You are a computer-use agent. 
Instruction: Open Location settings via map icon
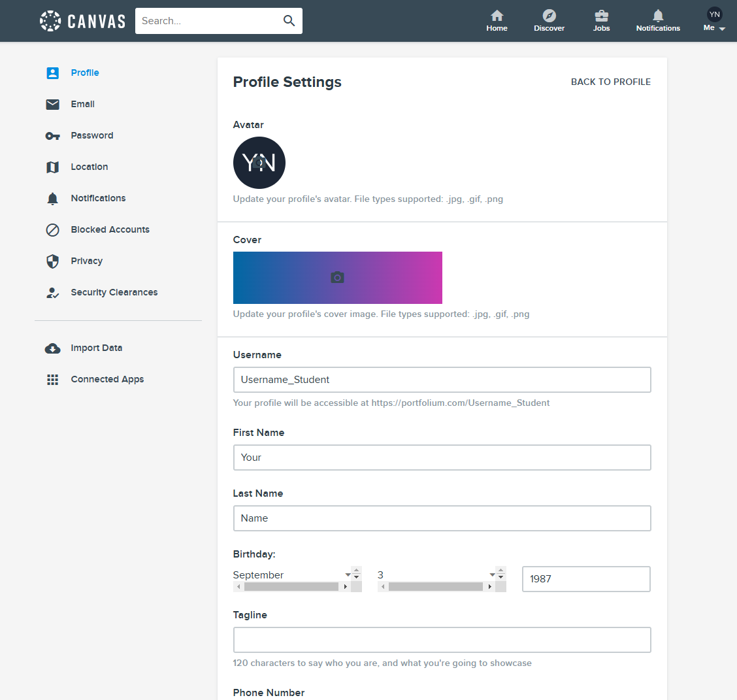(x=52, y=167)
